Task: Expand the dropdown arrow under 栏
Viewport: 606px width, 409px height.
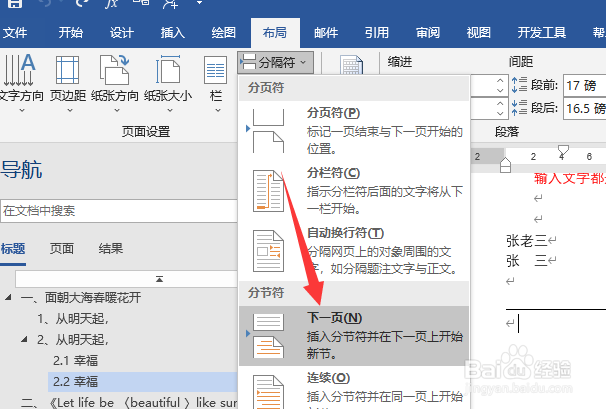Action: point(218,111)
